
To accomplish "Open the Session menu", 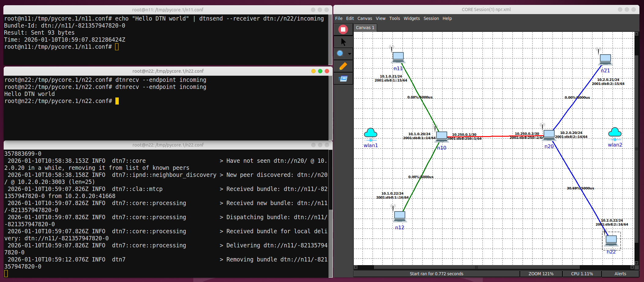I will click(x=431, y=18).
